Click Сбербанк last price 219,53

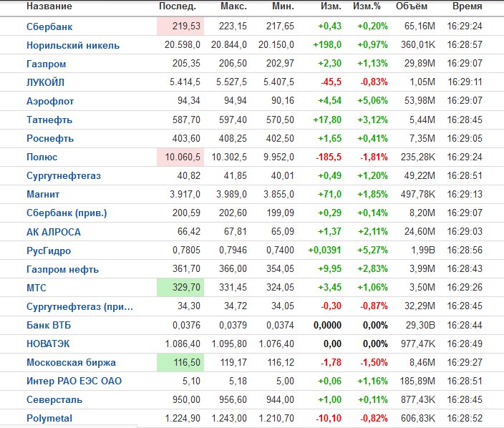186,26
